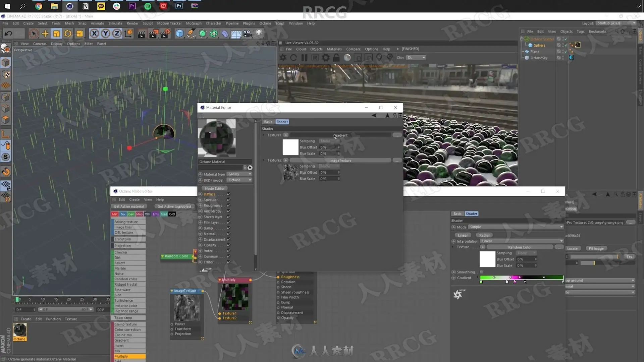Image resolution: width=644 pixels, height=362 pixels.
Task: Pause the Live Viewer render
Action: (304, 58)
